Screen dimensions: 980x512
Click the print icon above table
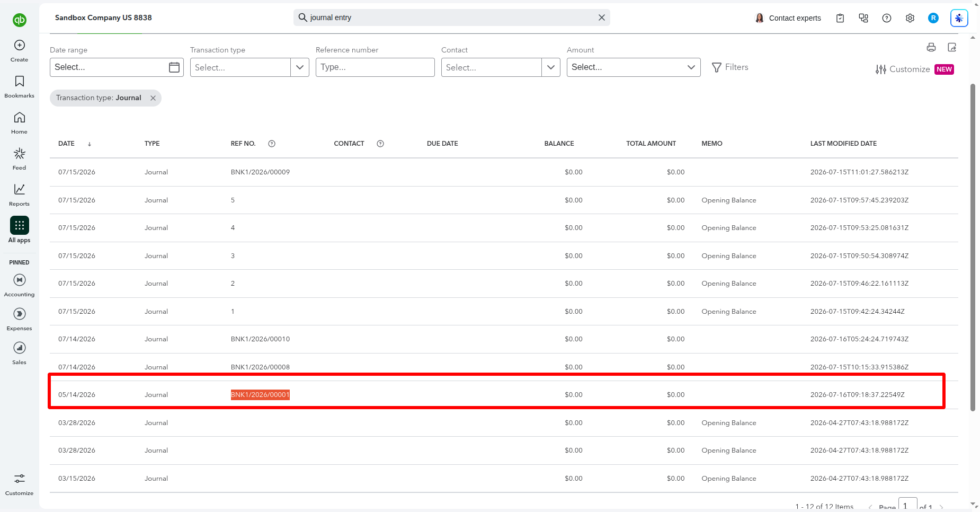coord(931,47)
